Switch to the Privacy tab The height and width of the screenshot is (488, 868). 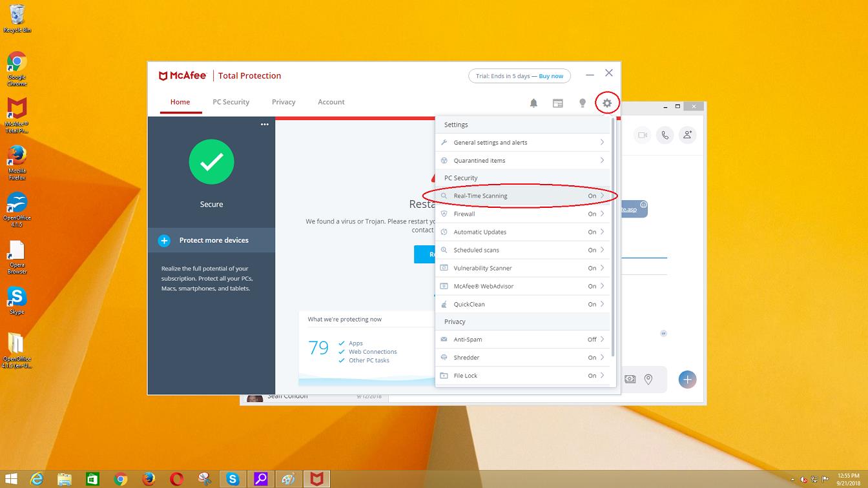pyautogui.click(x=284, y=102)
